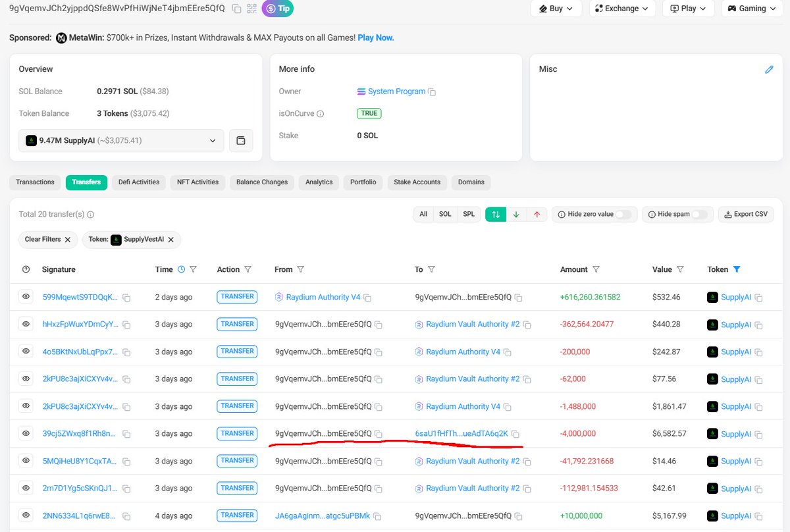
Task: Select the Transfers tab
Action: click(x=86, y=182)
